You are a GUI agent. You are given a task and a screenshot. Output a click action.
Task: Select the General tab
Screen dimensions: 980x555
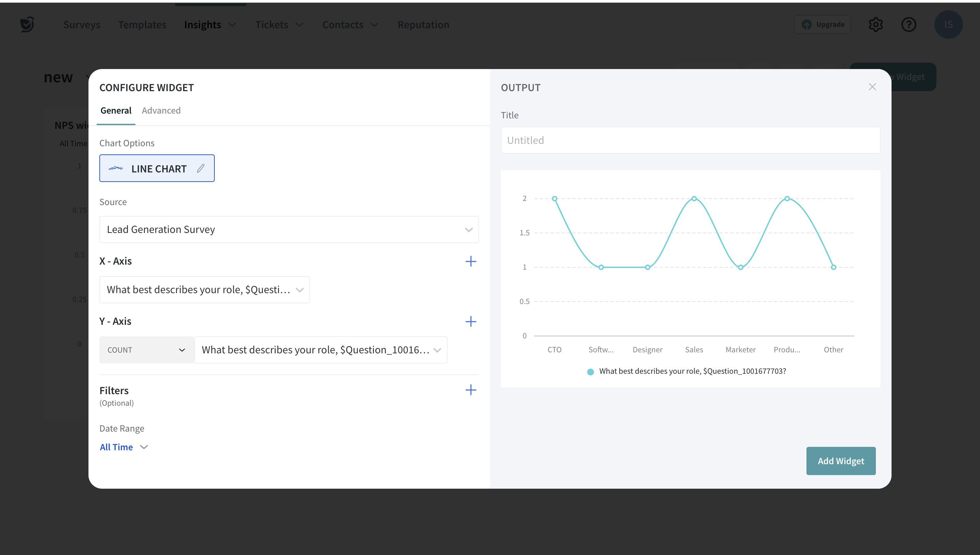116,111
